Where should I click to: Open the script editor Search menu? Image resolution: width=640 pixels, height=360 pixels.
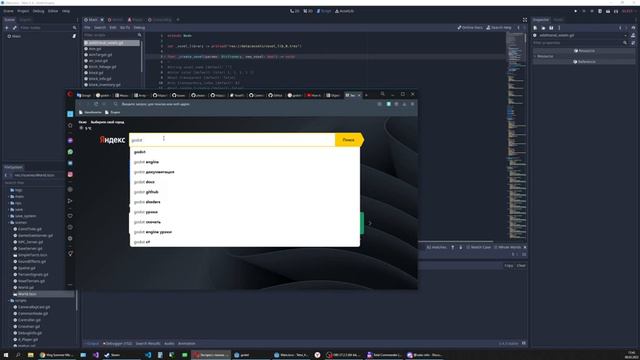[x=100, y=28]
